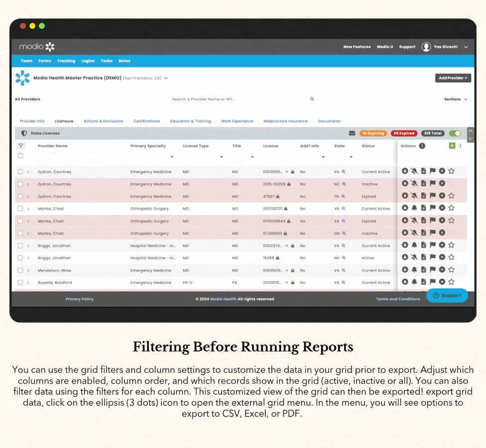Check the box for license 0101102721 row
This screenshot has width=486, height=448.
[20, 209]
